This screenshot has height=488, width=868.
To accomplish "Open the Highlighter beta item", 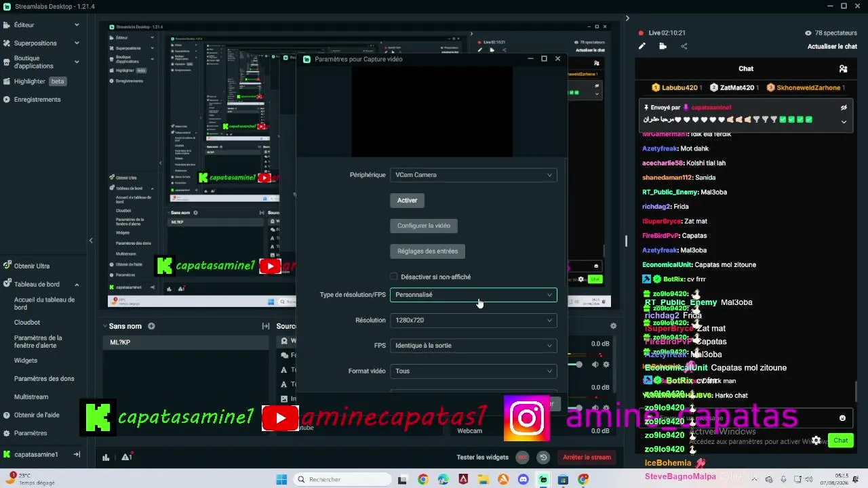I will 39,81.
